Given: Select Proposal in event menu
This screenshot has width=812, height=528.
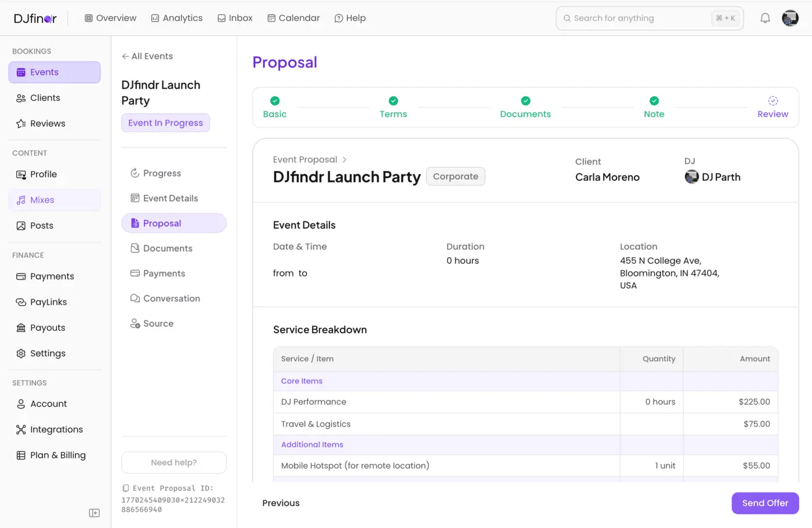Looking at the screenshot, I should 173,223.
